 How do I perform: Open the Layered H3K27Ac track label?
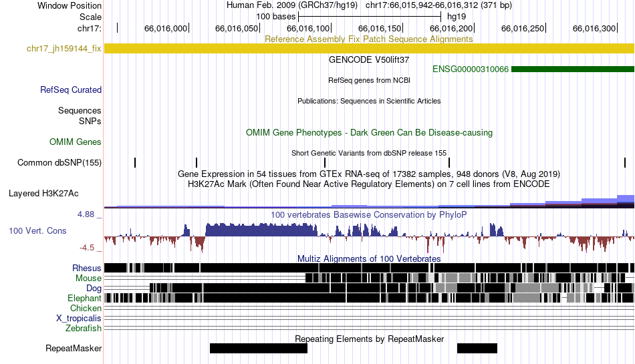(43, 193)
